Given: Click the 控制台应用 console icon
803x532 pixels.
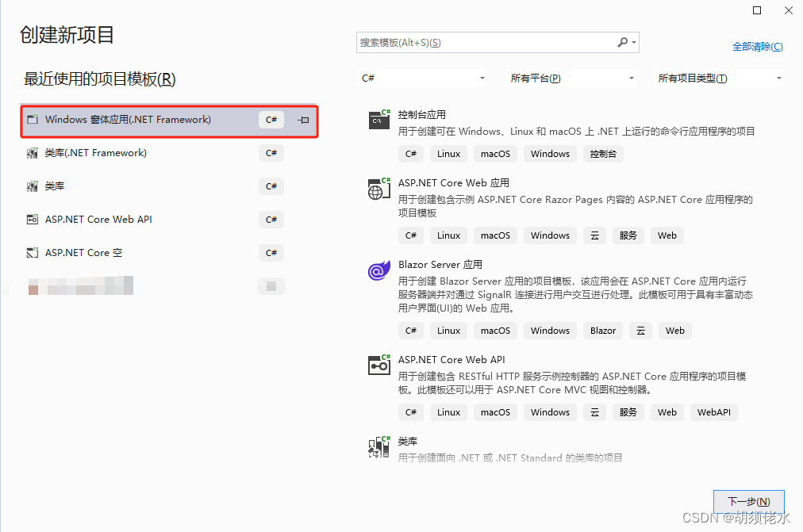Looking at the screenshot, I should pos(379,120).
